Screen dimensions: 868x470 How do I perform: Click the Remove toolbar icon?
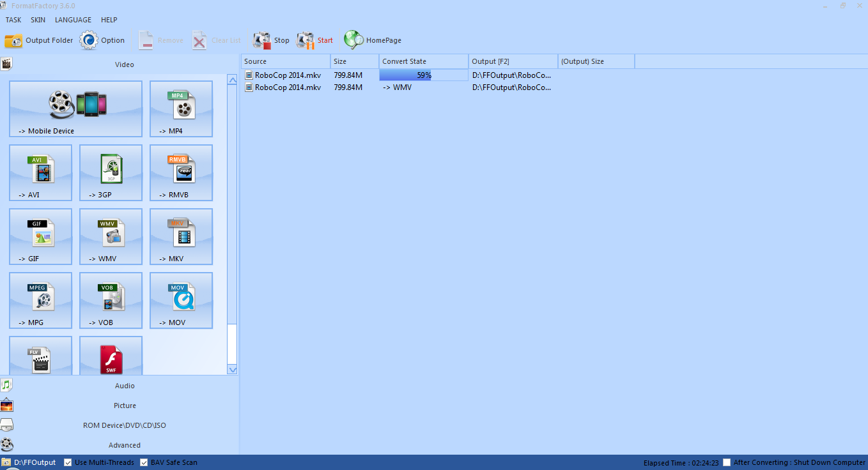pyautogui.click(x=146, y=40)
